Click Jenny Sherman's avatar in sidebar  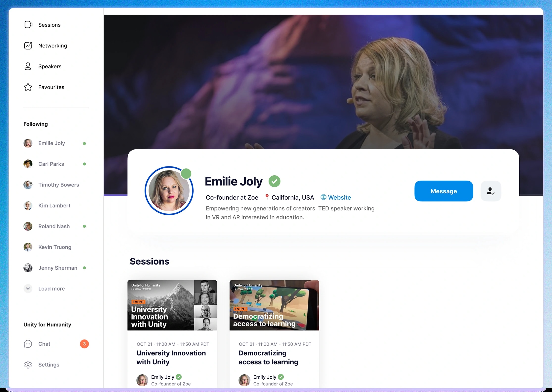pyautogui.click(x=28, y=268)
